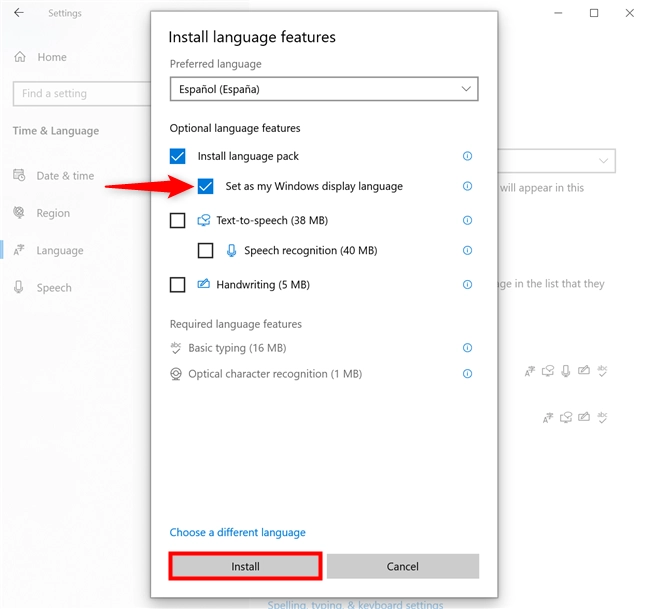Viewport: 648px width, 609px height.
Task: Click the Find a setting search box
Action: point(82,93)
